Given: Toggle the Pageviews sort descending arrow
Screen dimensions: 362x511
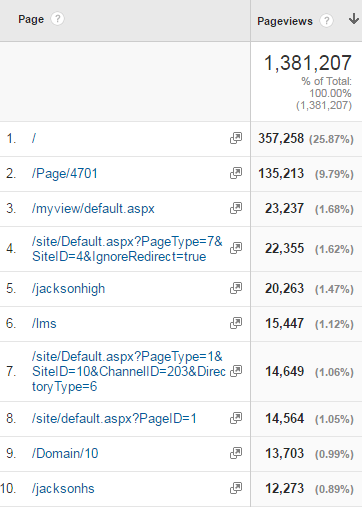Looking at the screenshot, I should (x=354, y=19).
